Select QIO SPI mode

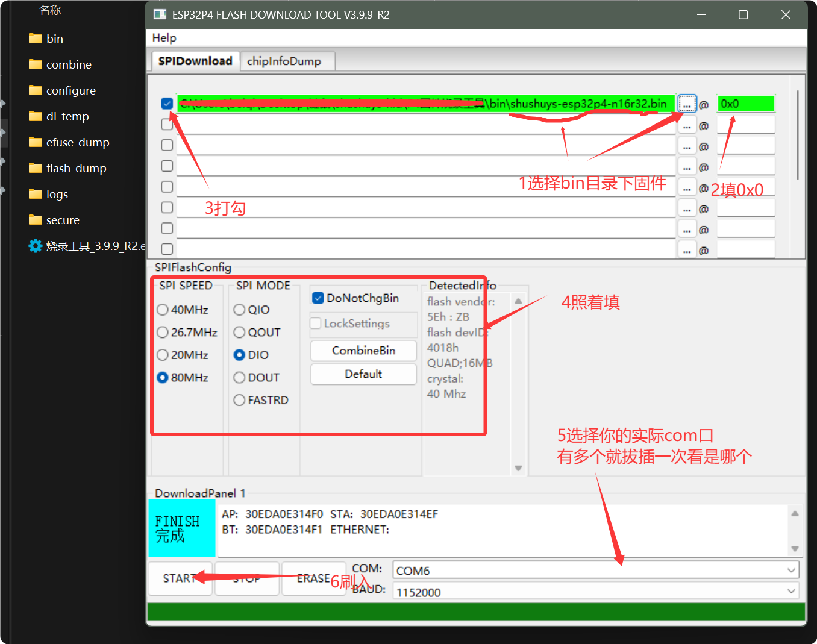click(x=240, y=310)
